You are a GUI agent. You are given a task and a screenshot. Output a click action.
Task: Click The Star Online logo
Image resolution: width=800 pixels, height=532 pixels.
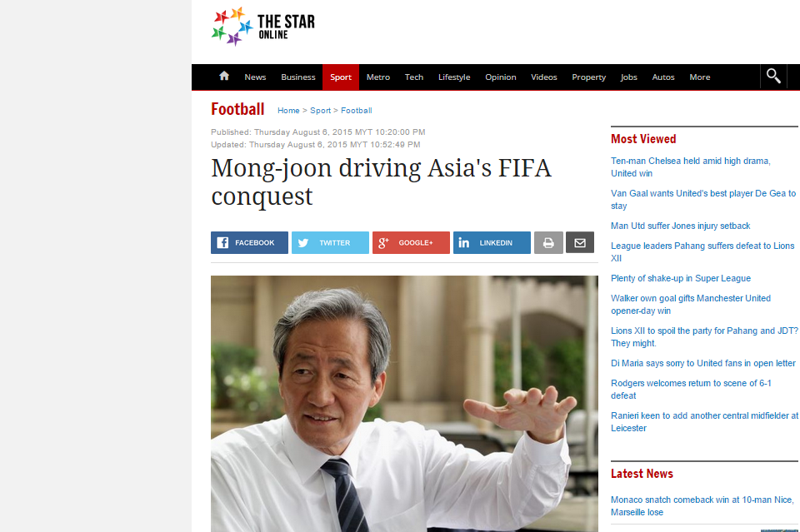click(263, 27)
